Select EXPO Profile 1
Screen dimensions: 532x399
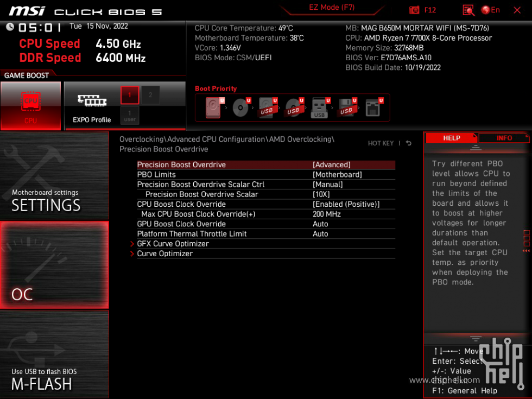coord(130,95)
